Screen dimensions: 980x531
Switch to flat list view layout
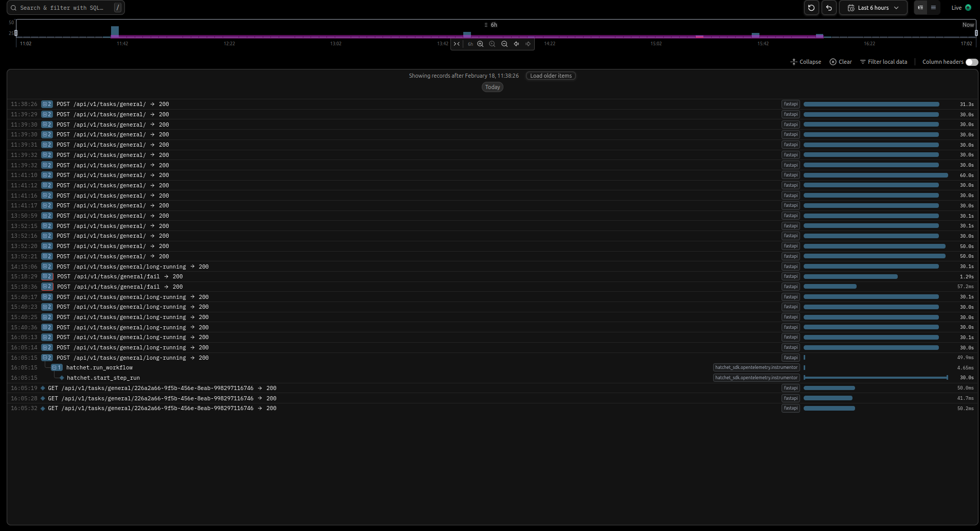pos(933,8)
